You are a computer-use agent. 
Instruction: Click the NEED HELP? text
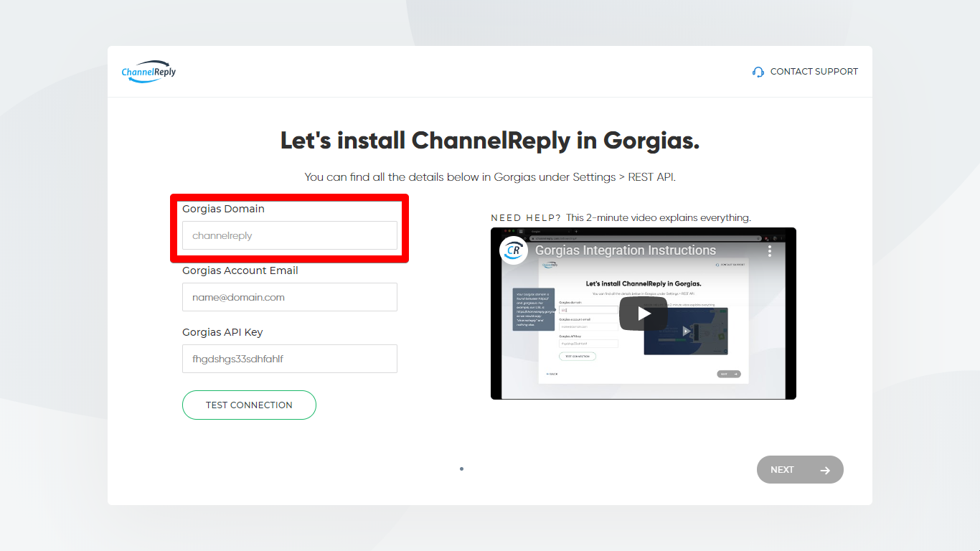[526, 217]
